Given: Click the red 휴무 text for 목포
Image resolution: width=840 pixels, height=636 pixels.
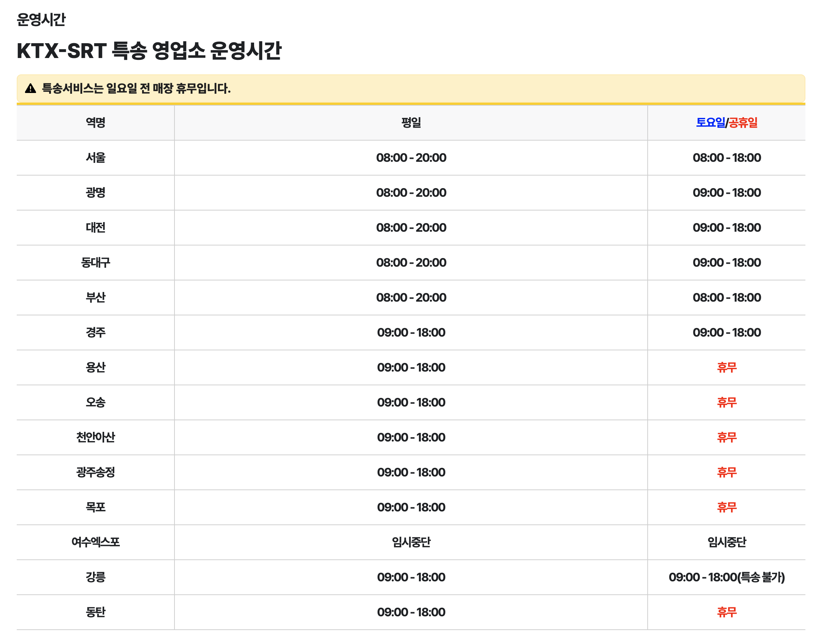Looking at the screenshot, I should coord(727,507).
